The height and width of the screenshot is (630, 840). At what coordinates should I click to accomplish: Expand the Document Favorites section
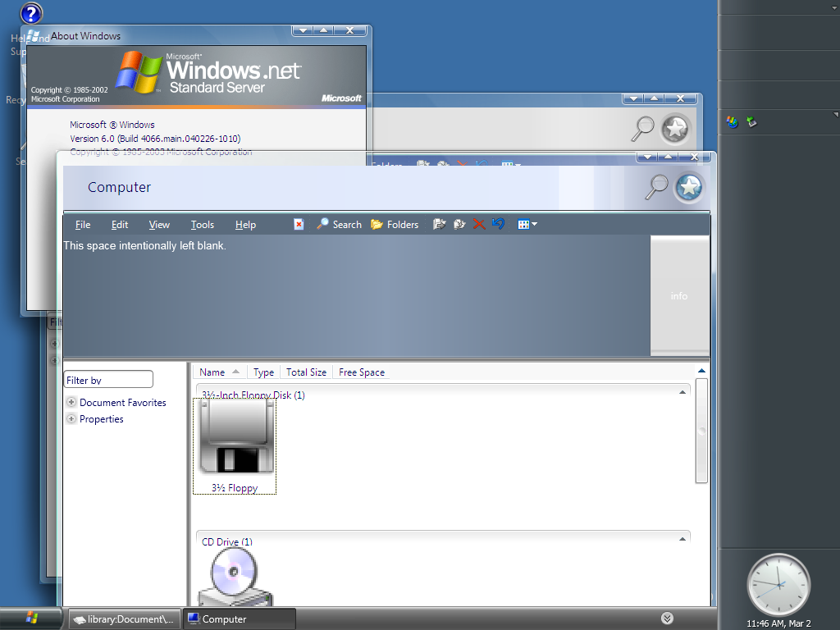click(71, 402)
